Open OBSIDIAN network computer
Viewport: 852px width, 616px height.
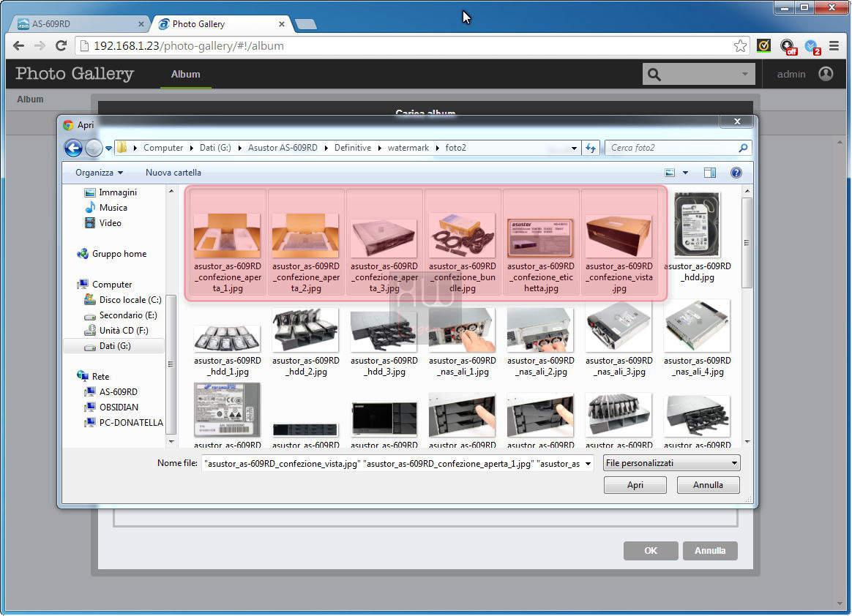pyautogui.click(x=111, y=407)
